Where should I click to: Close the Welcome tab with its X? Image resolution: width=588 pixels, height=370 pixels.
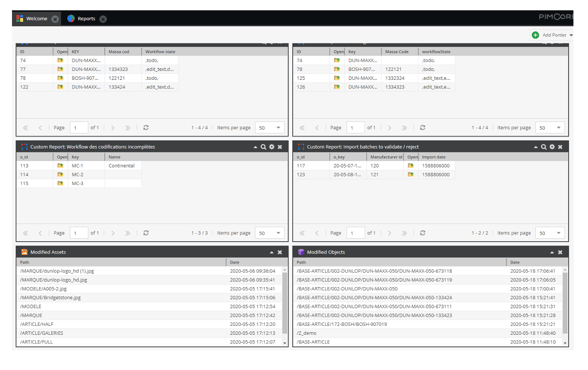55,19
